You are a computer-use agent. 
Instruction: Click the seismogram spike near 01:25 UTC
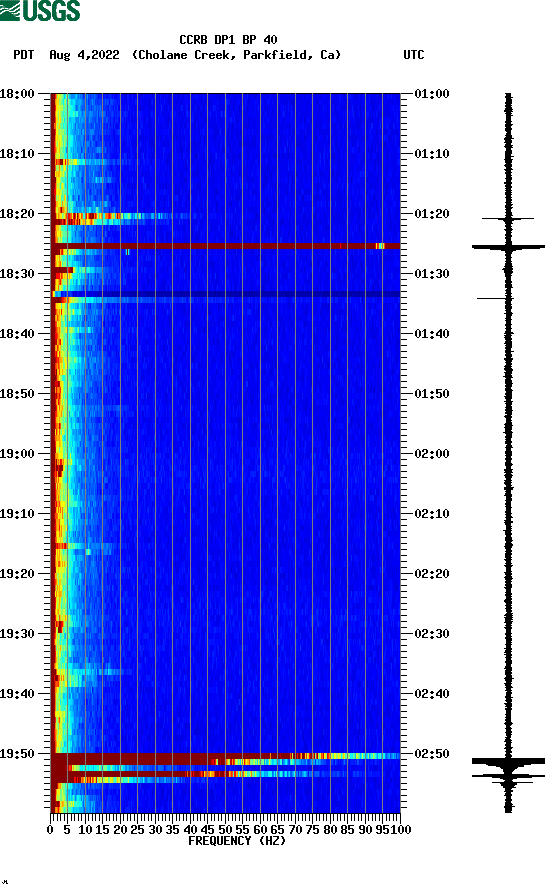point(508,247)
